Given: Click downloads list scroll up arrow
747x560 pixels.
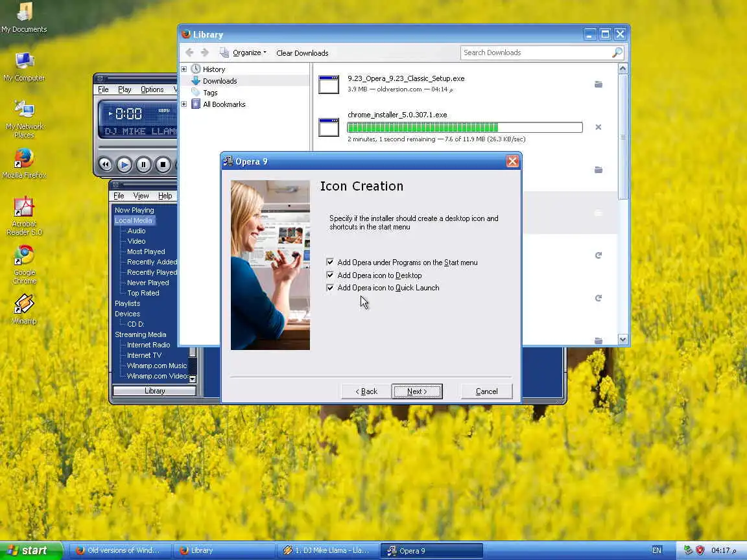Looking at the screenshot, I should [x=622, y=69].
